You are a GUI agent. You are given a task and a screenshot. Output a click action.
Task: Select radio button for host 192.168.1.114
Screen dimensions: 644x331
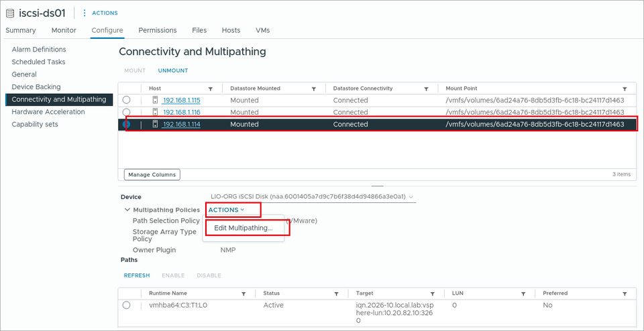pyautogui.click(x=127, y=124)
